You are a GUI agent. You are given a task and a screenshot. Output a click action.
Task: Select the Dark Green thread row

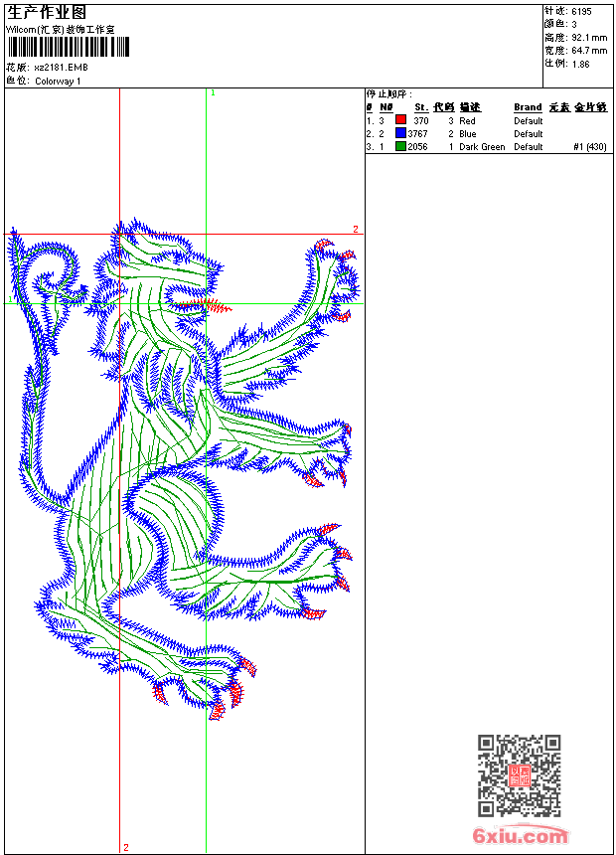tap(482, 147)
